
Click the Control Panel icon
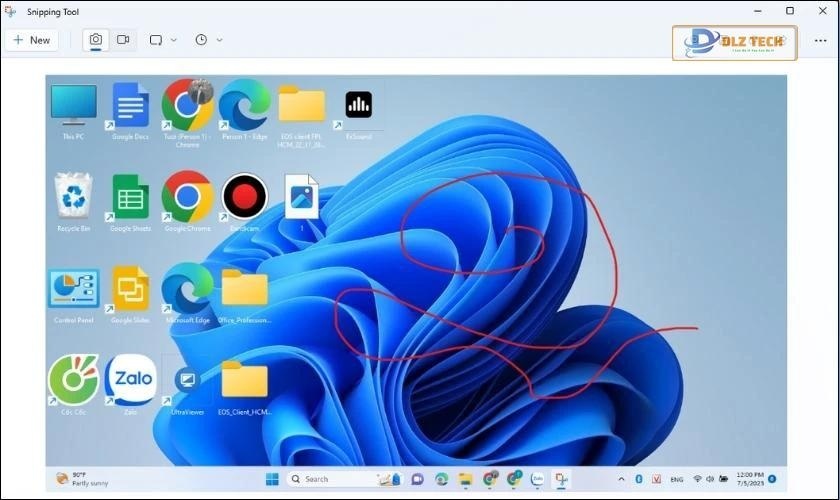pyautogui.click(x=73, y=289)
